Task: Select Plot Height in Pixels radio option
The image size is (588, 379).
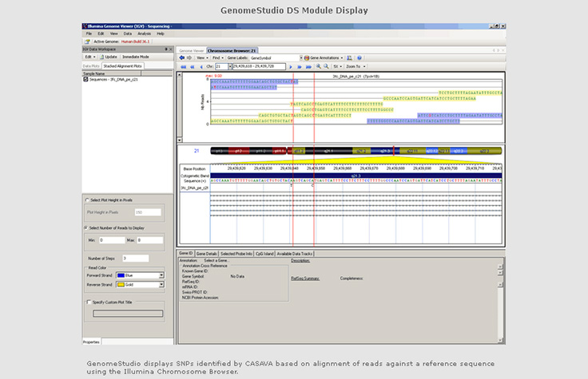Action: [x=87, y=199]
